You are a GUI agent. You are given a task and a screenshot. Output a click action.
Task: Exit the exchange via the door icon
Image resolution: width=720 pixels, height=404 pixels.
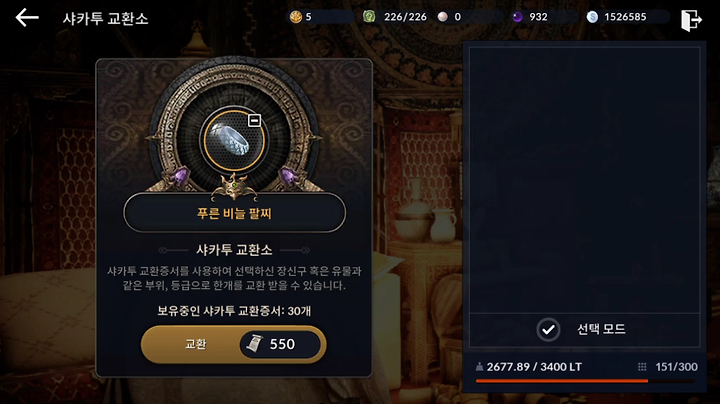coord(691,20)
